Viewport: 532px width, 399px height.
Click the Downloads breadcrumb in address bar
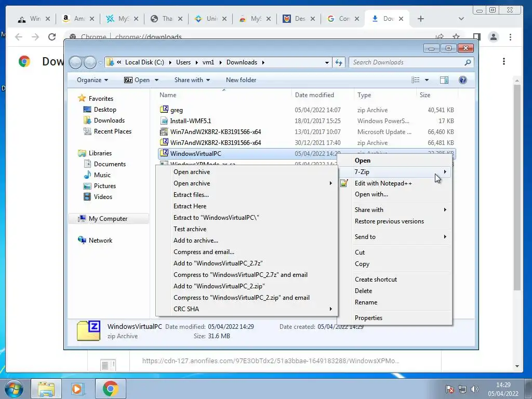[x=242, y=62]
